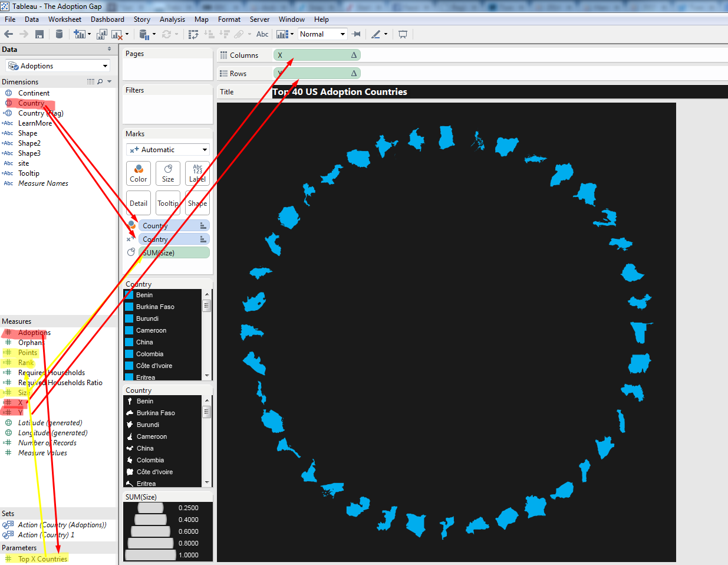Viewport: 728px width, 565px height.
Task: Toggle mark labels with the Abc toolbar button
Action: 262,34
